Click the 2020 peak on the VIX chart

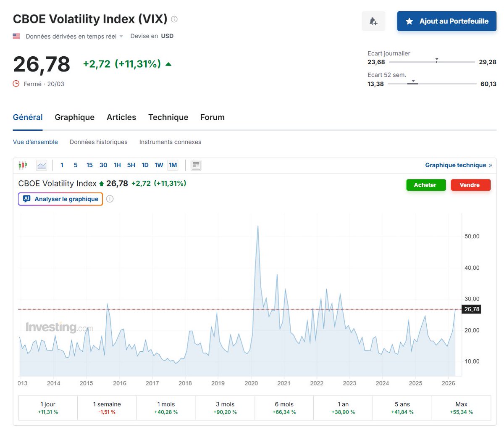pos(257,227)
